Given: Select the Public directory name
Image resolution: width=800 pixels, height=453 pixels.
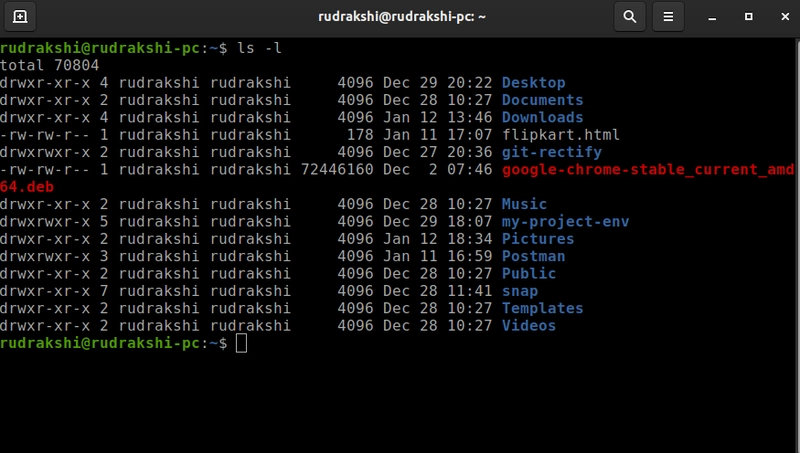Looking at the screenshot, I should click(529, 273).
